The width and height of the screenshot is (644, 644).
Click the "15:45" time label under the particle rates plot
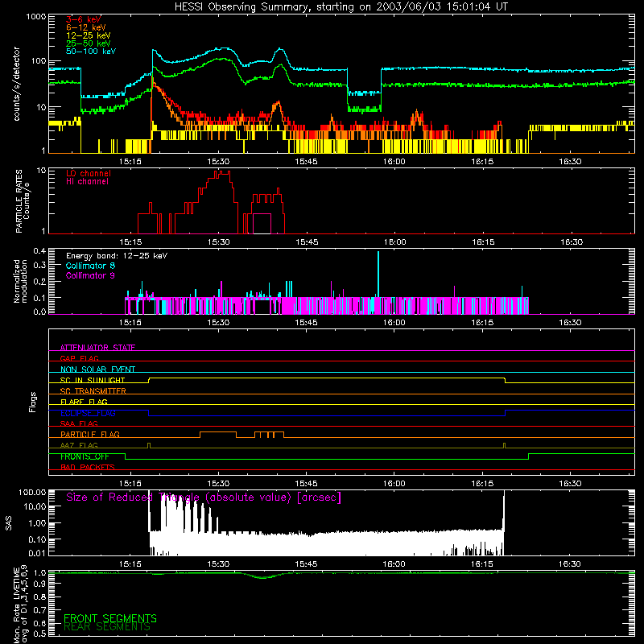click(307, 242)
